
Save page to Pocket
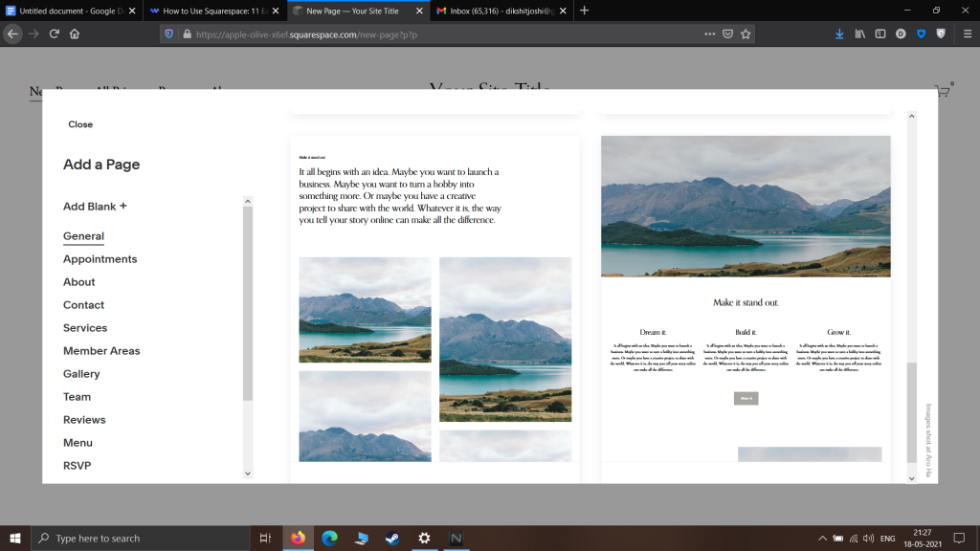pos(727,34)
